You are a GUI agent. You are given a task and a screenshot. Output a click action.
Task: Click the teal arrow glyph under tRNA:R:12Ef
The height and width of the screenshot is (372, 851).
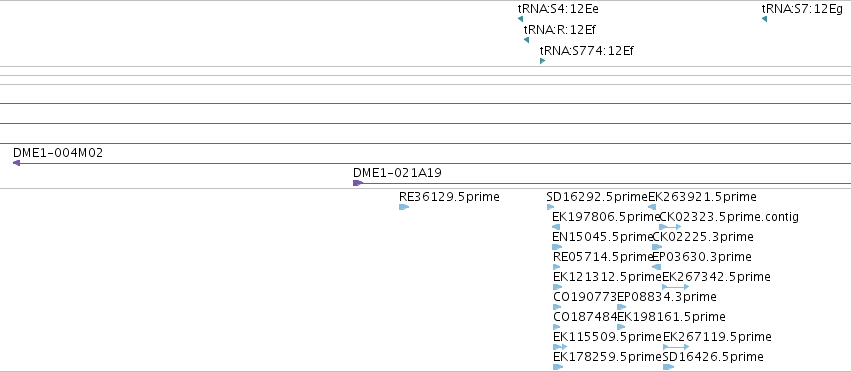tap(526, 40)
